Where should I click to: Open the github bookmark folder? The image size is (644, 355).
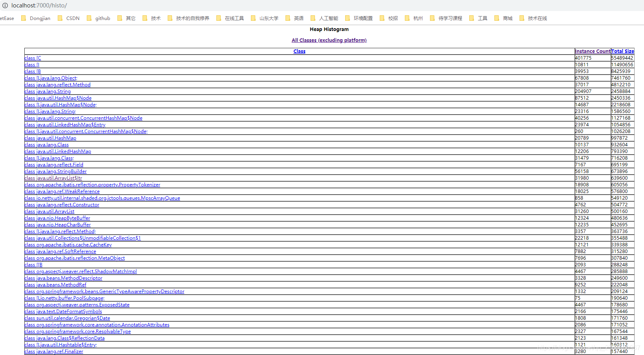99,18
